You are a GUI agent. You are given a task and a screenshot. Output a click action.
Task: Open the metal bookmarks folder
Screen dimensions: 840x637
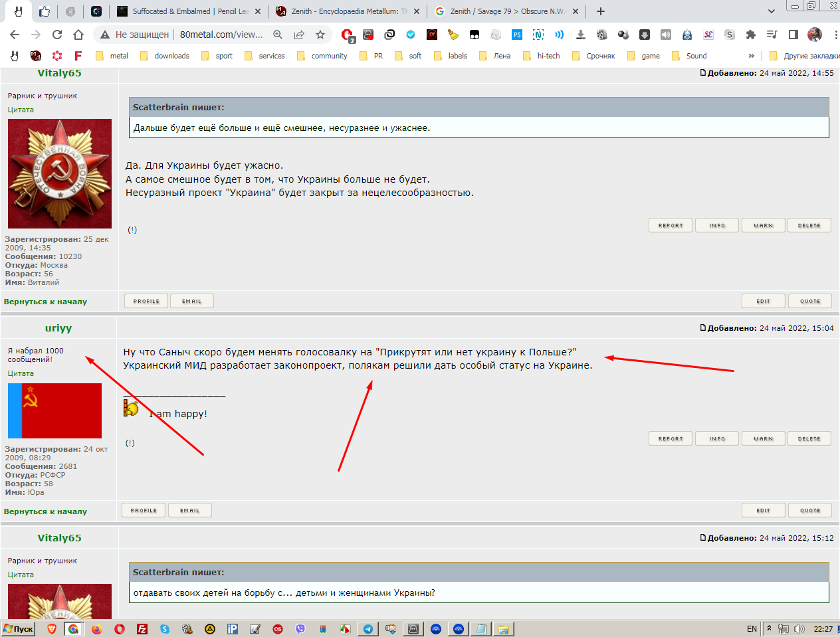(x=112, y=56)
